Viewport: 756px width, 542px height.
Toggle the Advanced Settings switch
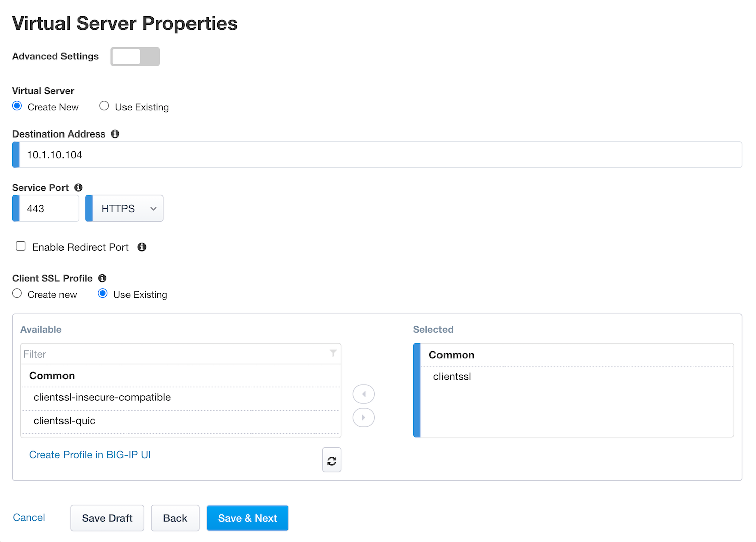pyautogui.click(x=135, y=56)
